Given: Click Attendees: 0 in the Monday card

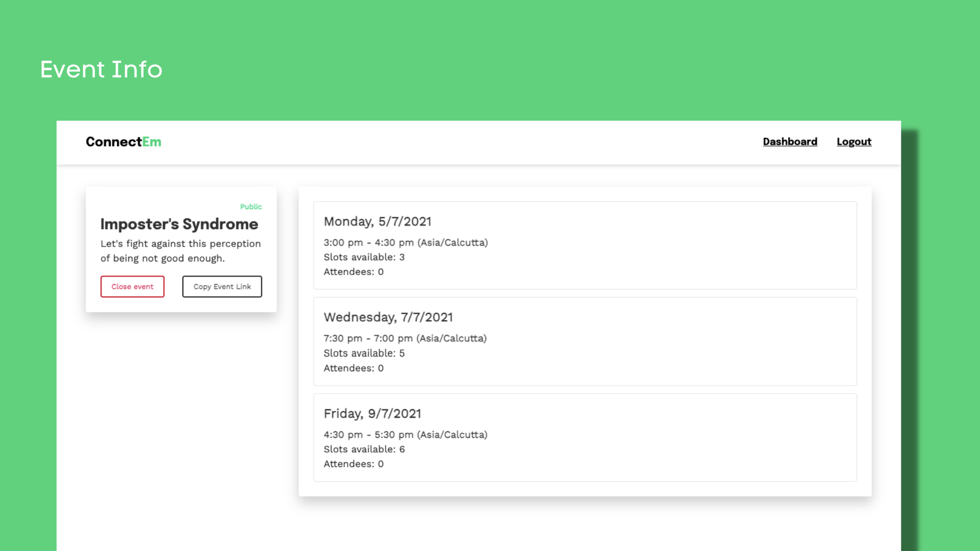Looking at the screenshot, I should [353, 272].
